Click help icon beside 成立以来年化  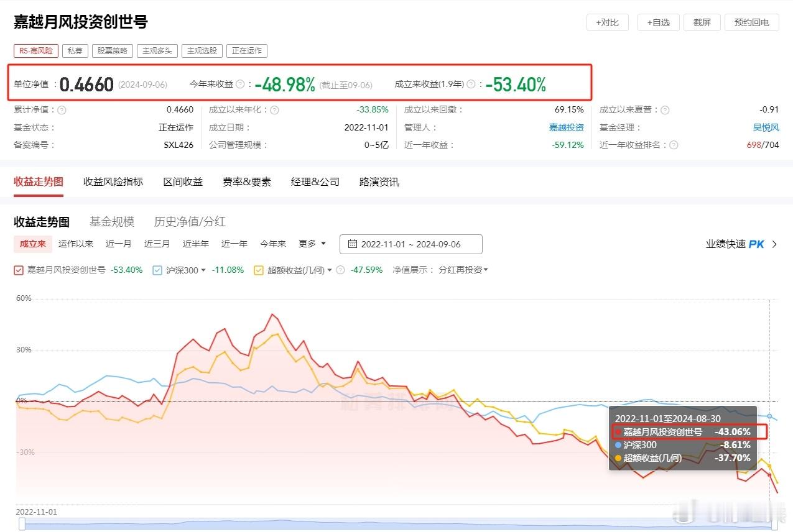pyautogui.click(x=274, y=110)
